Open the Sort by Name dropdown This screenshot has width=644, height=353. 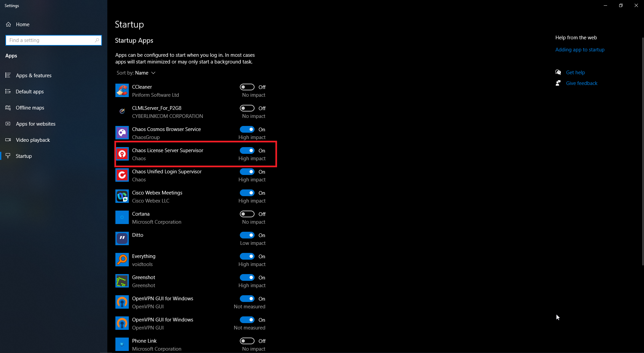[136, 73]
